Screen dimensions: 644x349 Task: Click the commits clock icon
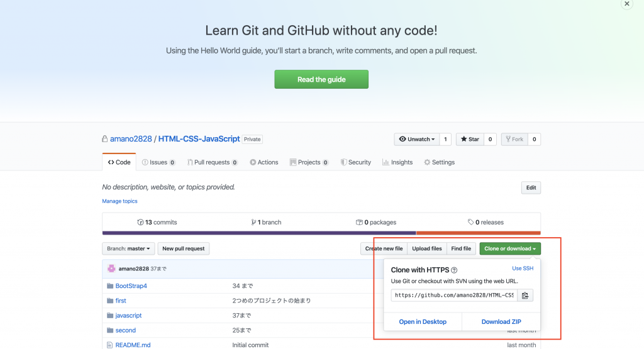click(x=140, y=222)
